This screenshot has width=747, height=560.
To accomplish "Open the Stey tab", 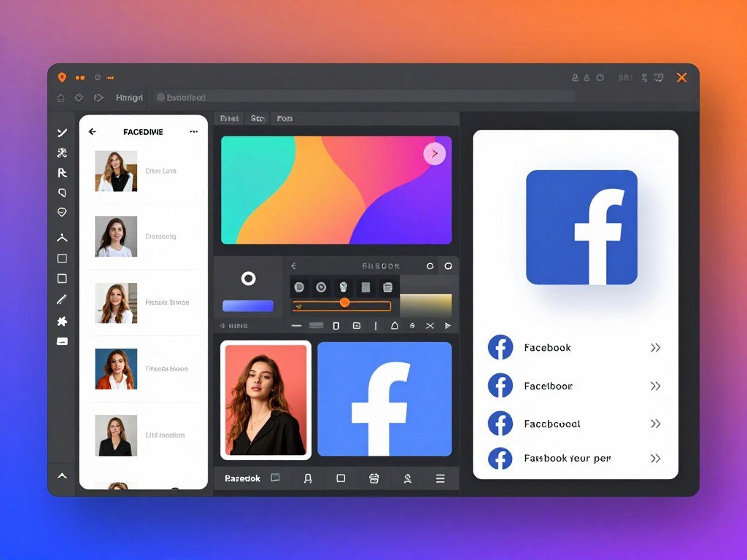I will click(x=258, y=118).
